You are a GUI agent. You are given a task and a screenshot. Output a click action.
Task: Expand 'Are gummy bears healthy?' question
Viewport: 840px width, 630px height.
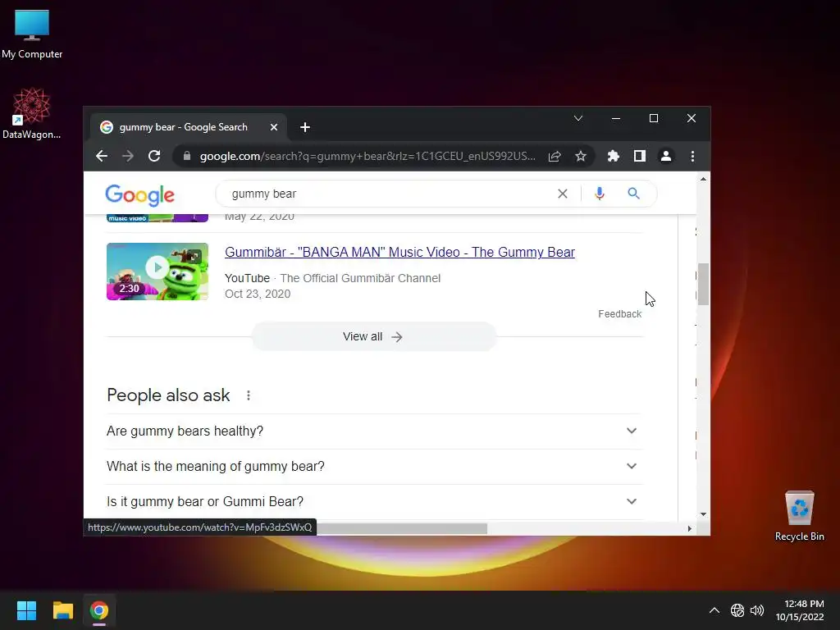click(374, 431)
